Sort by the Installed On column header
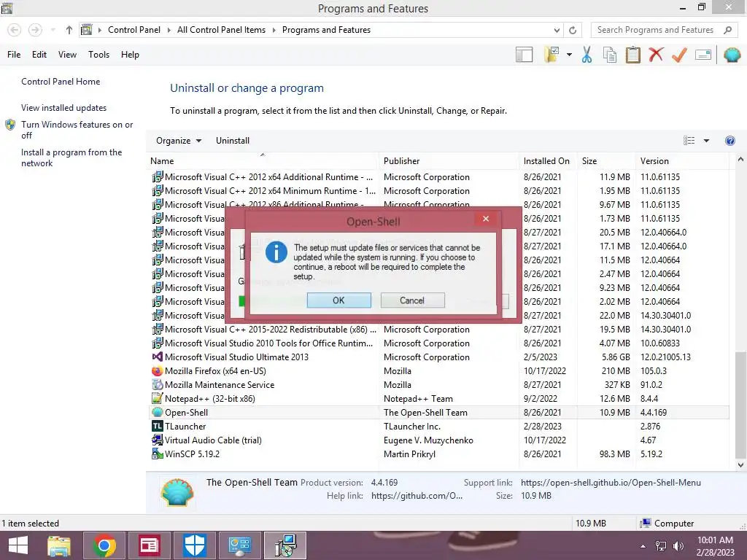Image resolution: width=747 pixels, height=560 pixels. pyautogui.click(x=549, y=161)
